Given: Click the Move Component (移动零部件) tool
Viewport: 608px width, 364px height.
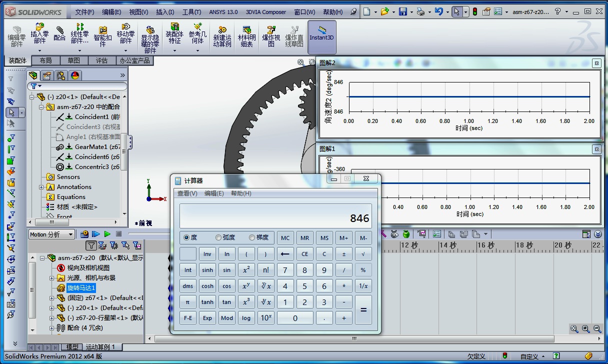Looking at the screenshot, I should point(125,34).
